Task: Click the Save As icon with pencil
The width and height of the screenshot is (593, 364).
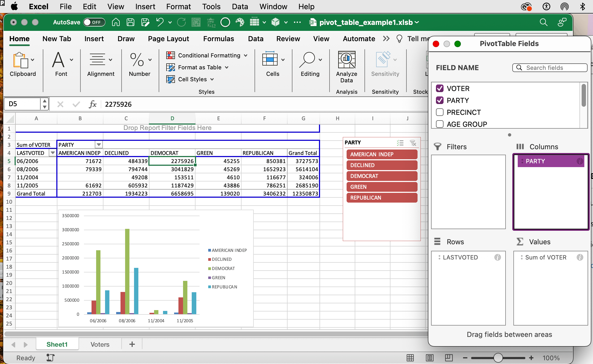Action: point(145,22)
